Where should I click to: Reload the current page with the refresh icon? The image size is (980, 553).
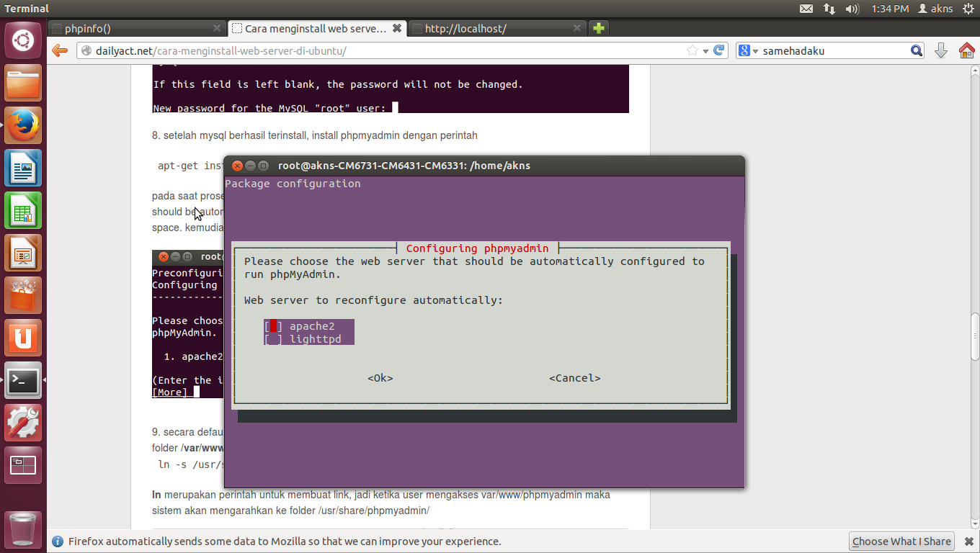[718, 50]
